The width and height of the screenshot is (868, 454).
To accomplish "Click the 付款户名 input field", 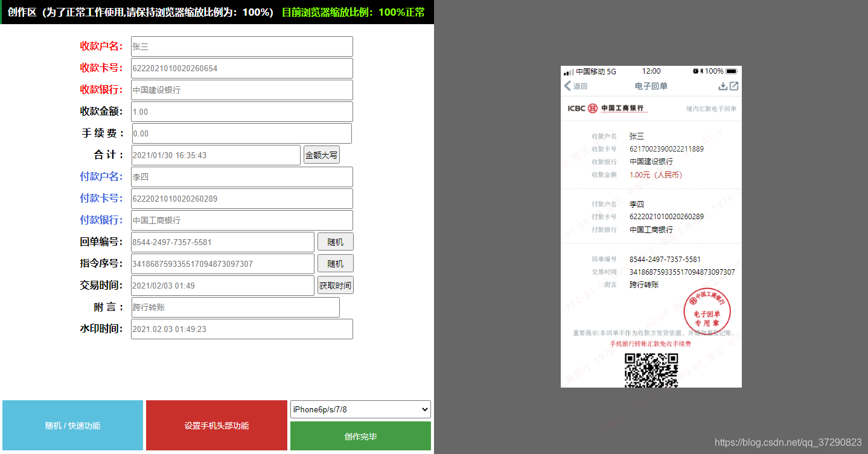I will click(241, 177).
